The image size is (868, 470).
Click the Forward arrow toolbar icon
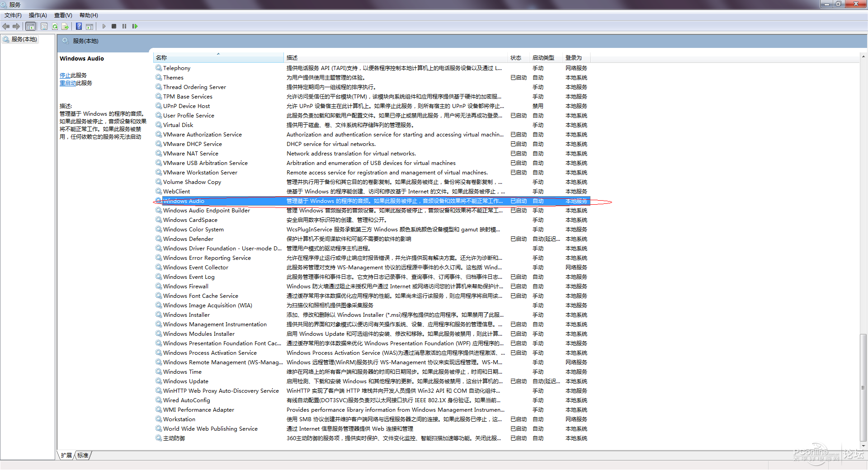(16, 26)
